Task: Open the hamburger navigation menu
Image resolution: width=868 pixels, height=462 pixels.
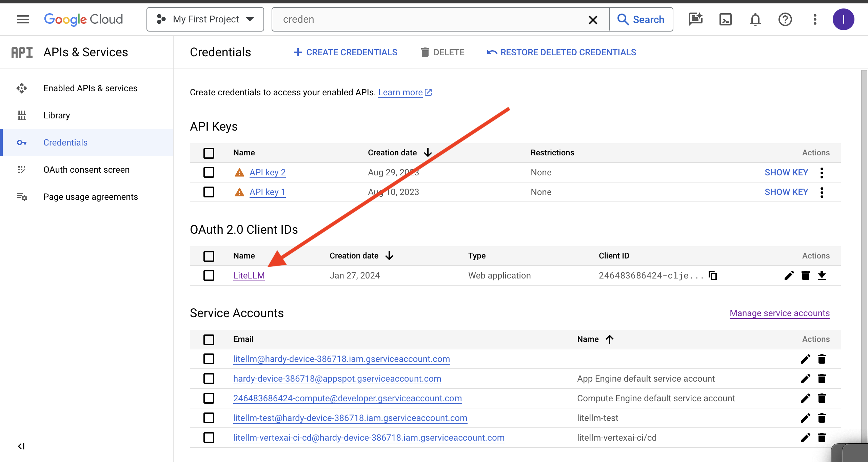Action: pyautogui.click(x=23, y=19)
